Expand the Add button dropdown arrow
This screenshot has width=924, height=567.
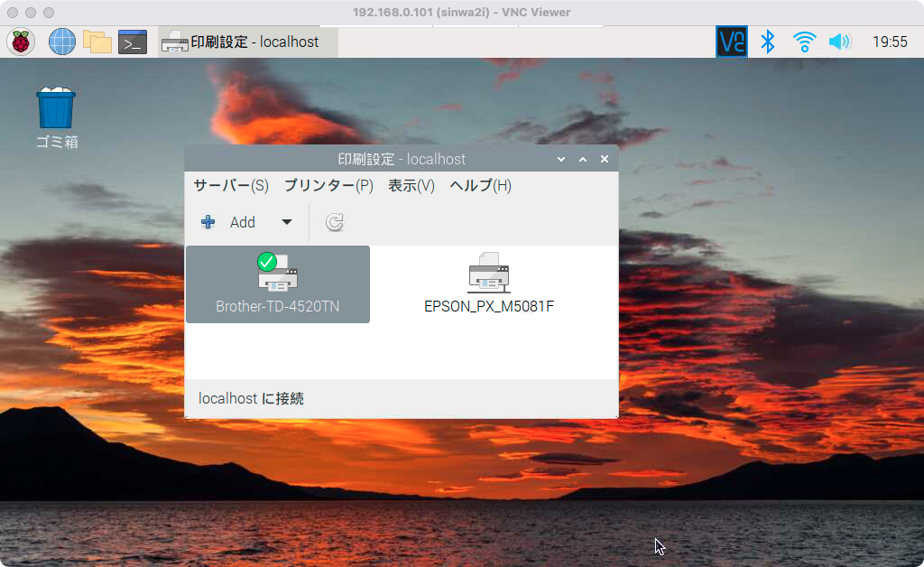287,222
